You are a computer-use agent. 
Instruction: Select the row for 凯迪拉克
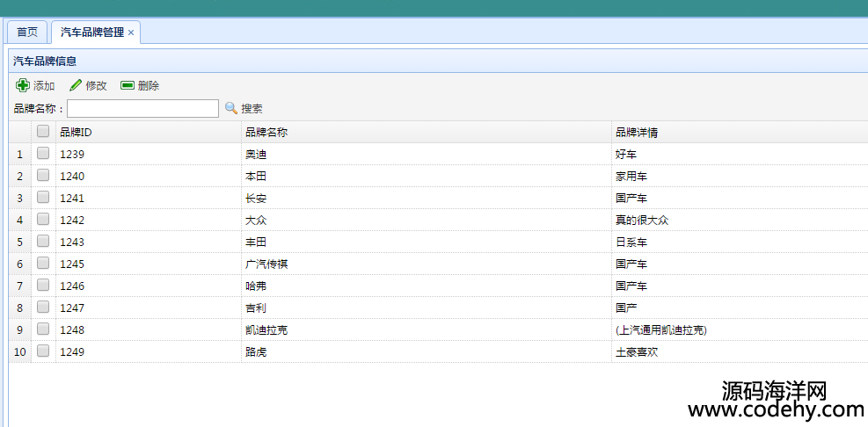(x=439, y=329)
